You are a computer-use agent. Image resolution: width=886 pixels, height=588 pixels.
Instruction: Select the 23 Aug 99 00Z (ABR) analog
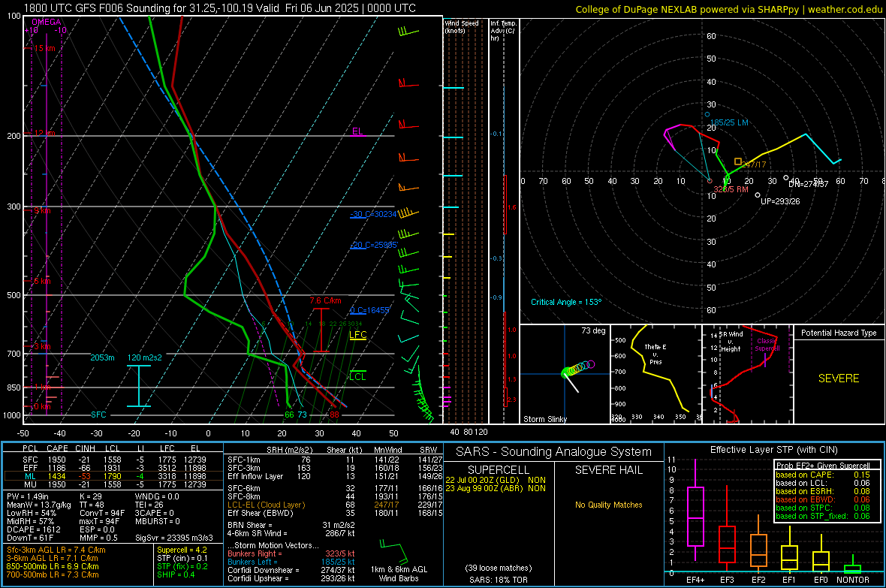(496, 488)
